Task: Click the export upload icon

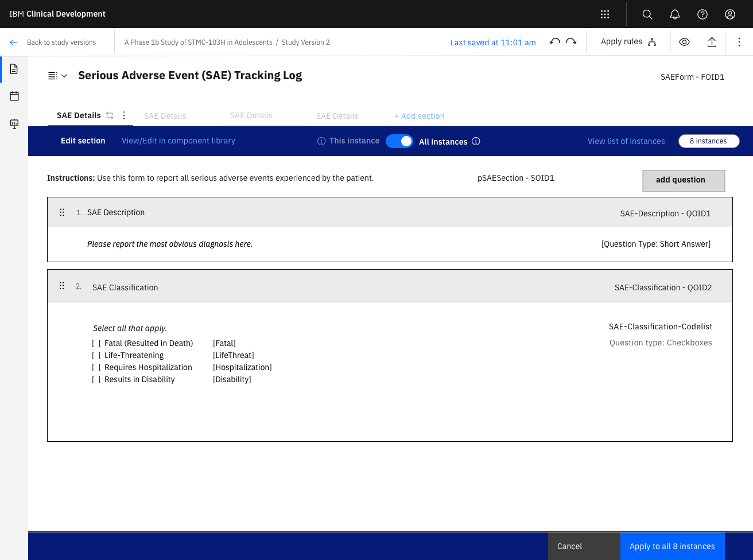Action: (x=712, y=42)
